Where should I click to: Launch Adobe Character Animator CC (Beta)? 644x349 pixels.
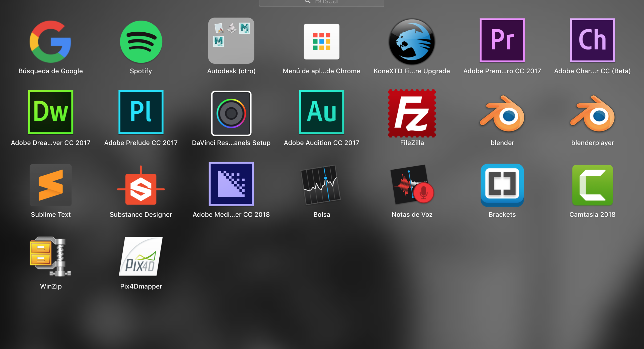(x=592, y=40)
